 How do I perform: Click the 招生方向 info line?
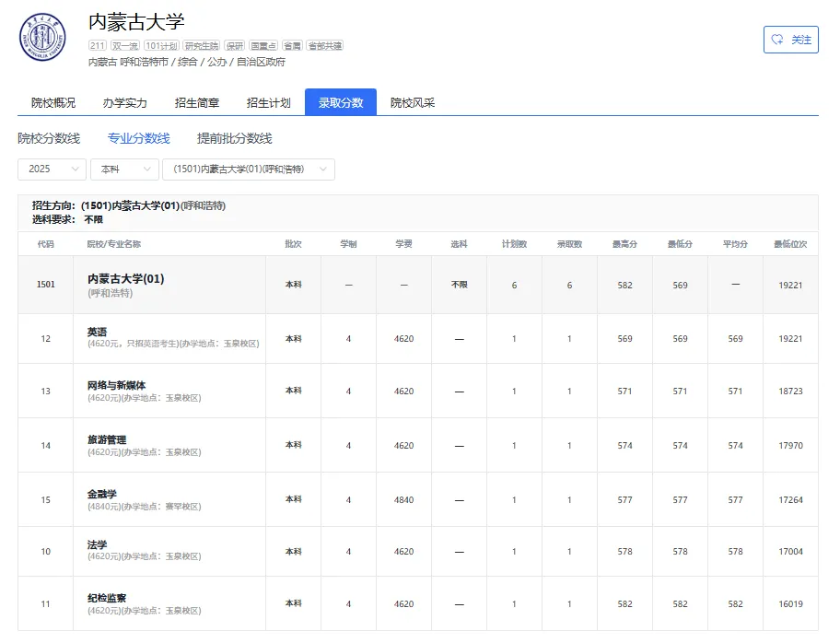click(129, 205)
